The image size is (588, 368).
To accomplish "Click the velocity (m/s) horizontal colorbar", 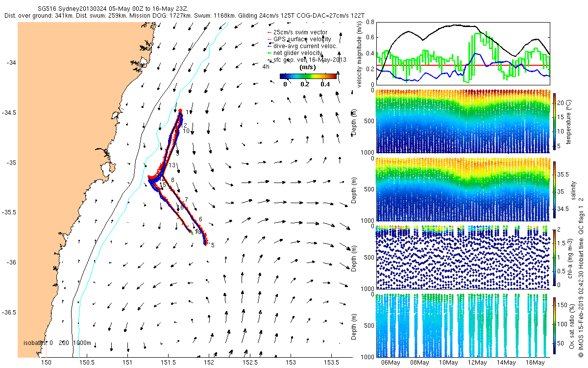I will (308, 76).
